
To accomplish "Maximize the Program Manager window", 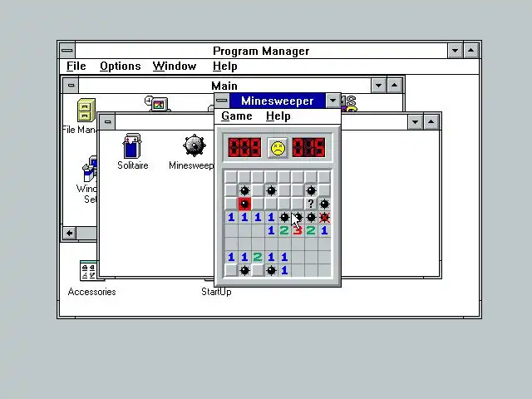I will [x=471, y=51].
